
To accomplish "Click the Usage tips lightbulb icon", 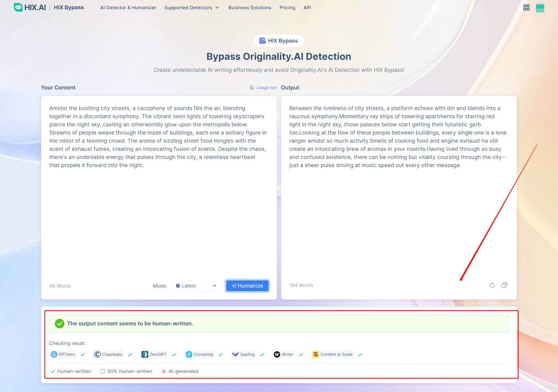I will [252, 88].
